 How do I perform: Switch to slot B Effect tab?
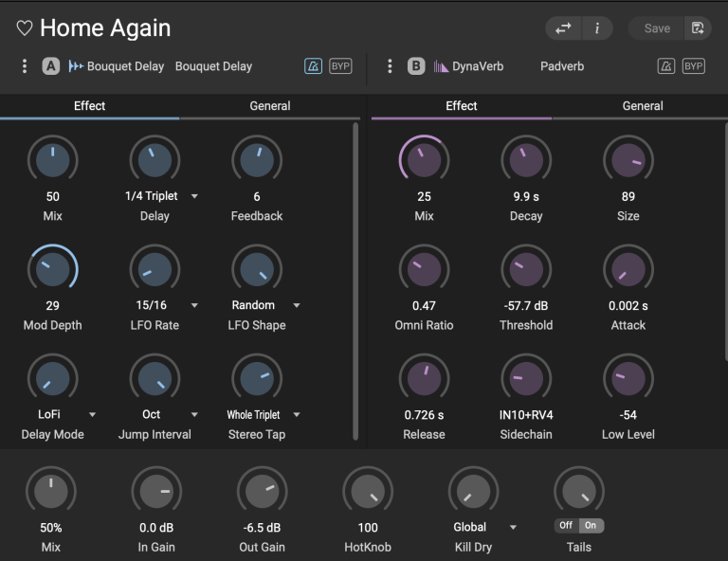(461, 106)
